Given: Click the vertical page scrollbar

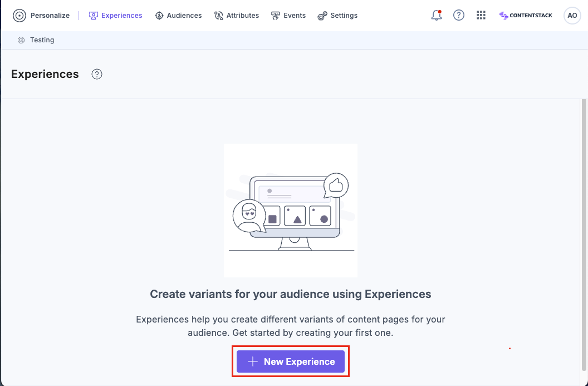Looking at the screenshot, I should coord(584,234).
